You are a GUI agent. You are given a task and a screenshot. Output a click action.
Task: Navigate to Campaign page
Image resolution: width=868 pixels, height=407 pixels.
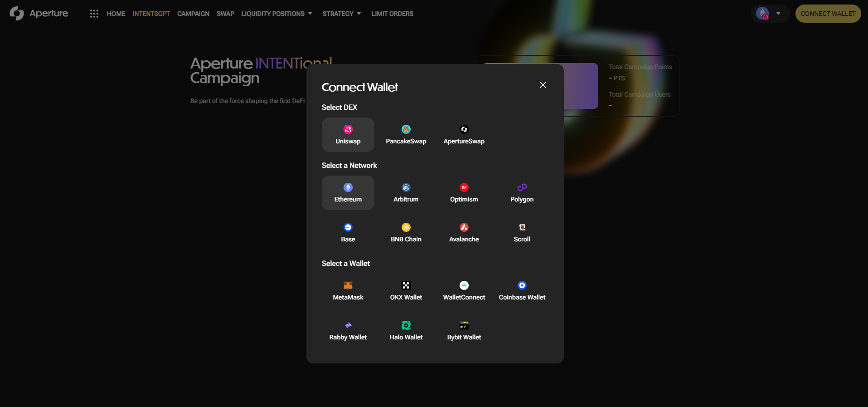(x=194, y=14)
